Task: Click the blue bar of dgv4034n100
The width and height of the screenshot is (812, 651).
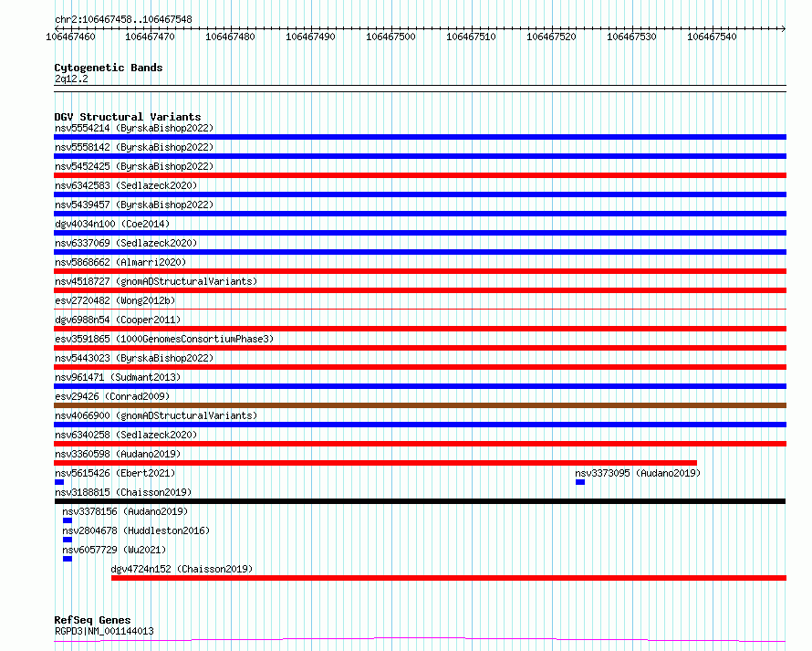Action: (420, 233)
